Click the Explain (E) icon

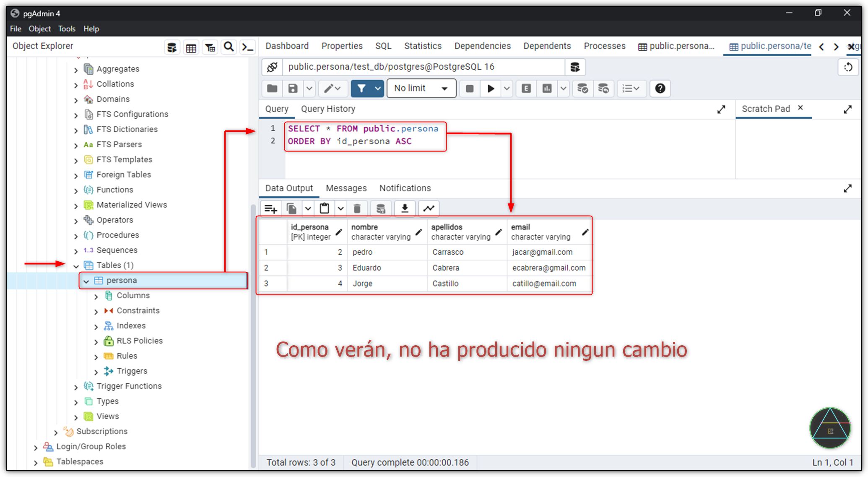coord(526,89)
